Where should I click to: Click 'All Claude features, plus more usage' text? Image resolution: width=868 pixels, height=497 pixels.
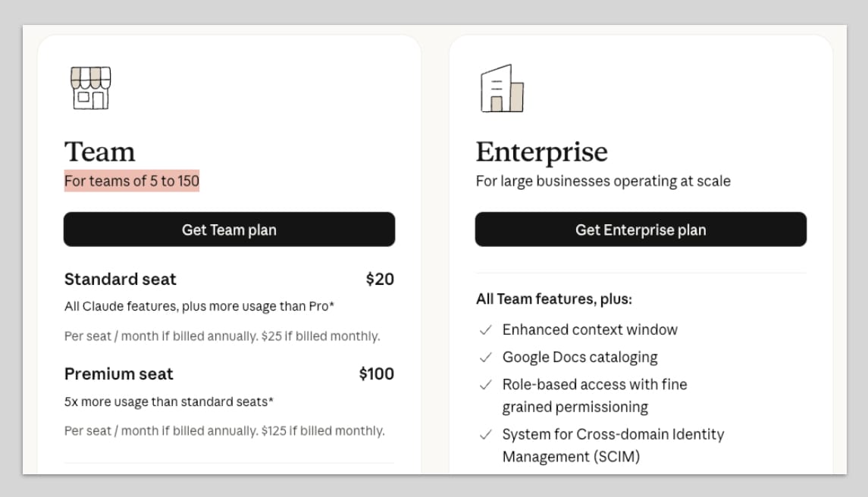[x=199, y=307]
